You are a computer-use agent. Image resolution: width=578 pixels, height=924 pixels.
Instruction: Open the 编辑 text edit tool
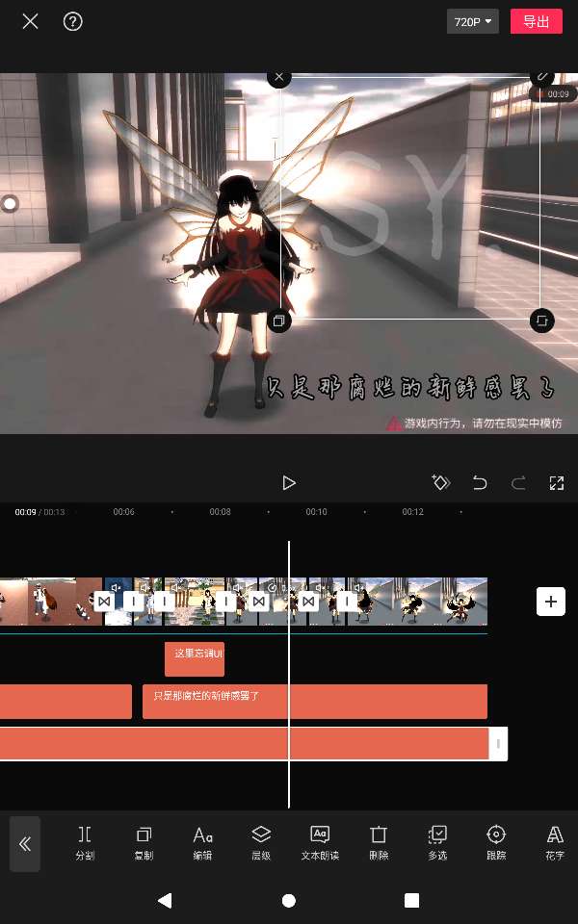[x=202, y=842]
